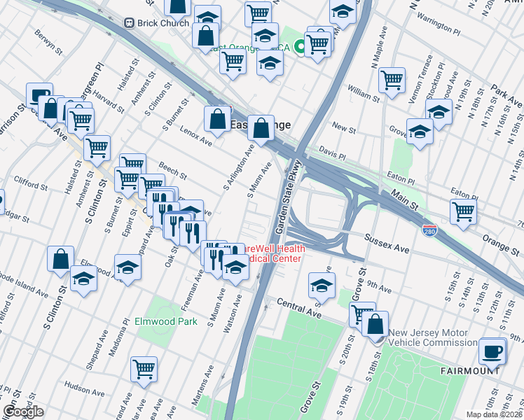524x420 pixels.
Task: Click the Clifford St street label
Action: 31,183
